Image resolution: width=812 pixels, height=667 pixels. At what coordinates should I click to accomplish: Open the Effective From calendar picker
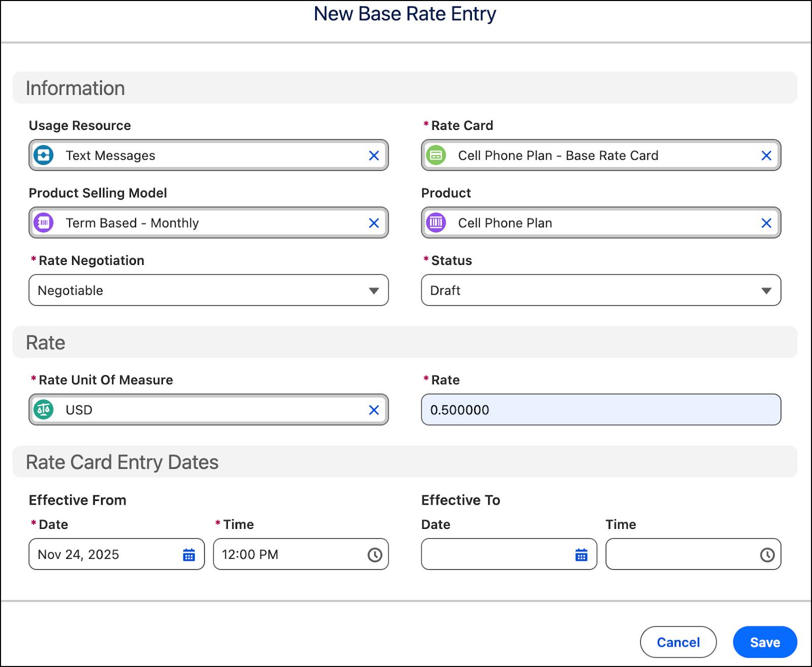(x=189, y=555)
